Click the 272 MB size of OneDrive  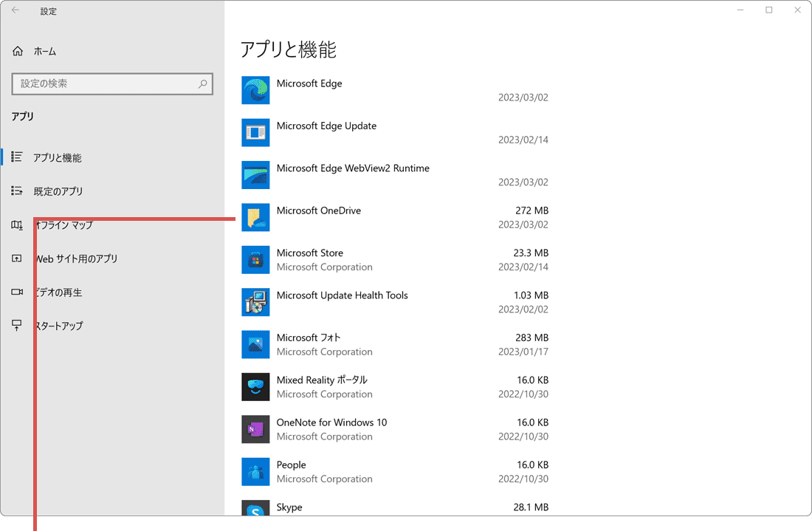(531, 210)
